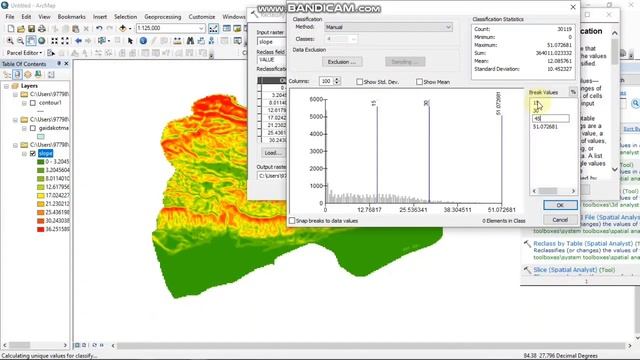Select break value 51.072681 in list

pyautogui.click(x=545, y=127)
